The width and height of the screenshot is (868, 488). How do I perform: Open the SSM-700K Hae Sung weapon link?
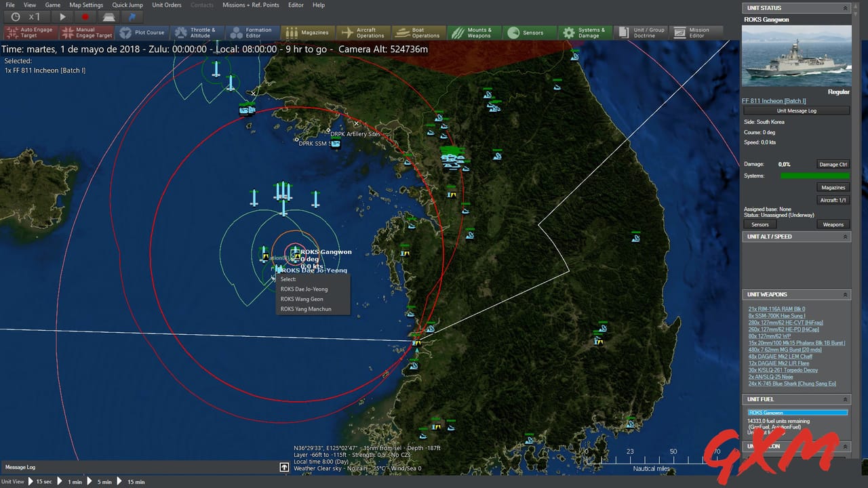tap(776, 315)
